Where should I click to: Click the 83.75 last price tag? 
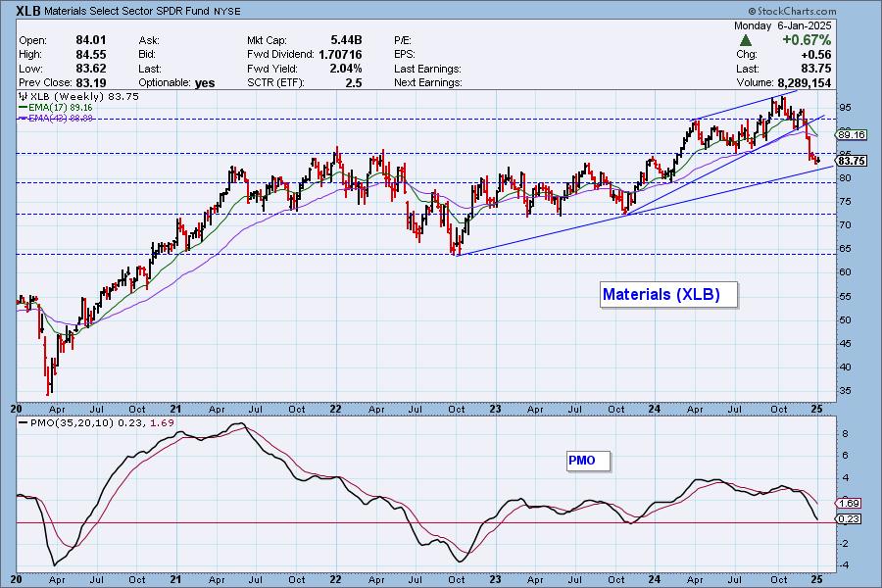point(851,161)
